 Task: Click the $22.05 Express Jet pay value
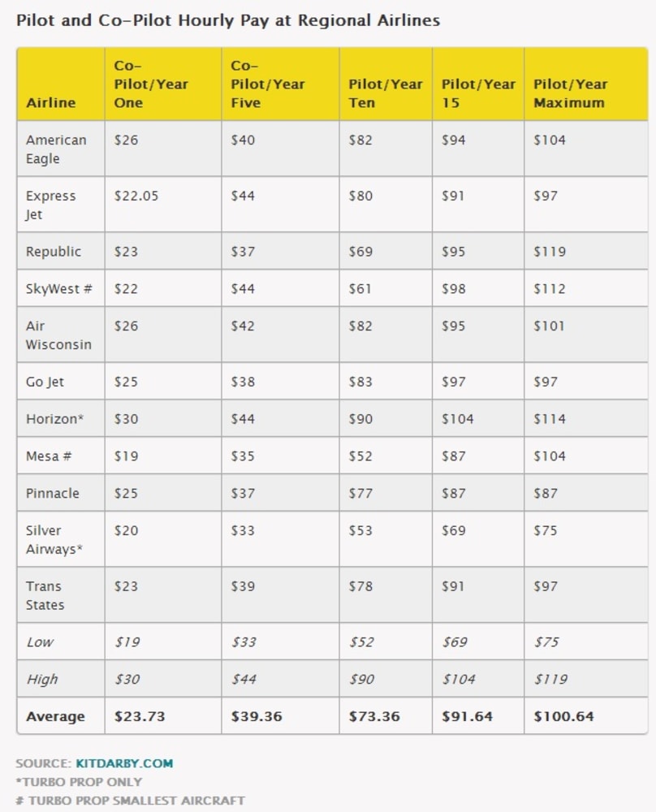tap(136, 197)
